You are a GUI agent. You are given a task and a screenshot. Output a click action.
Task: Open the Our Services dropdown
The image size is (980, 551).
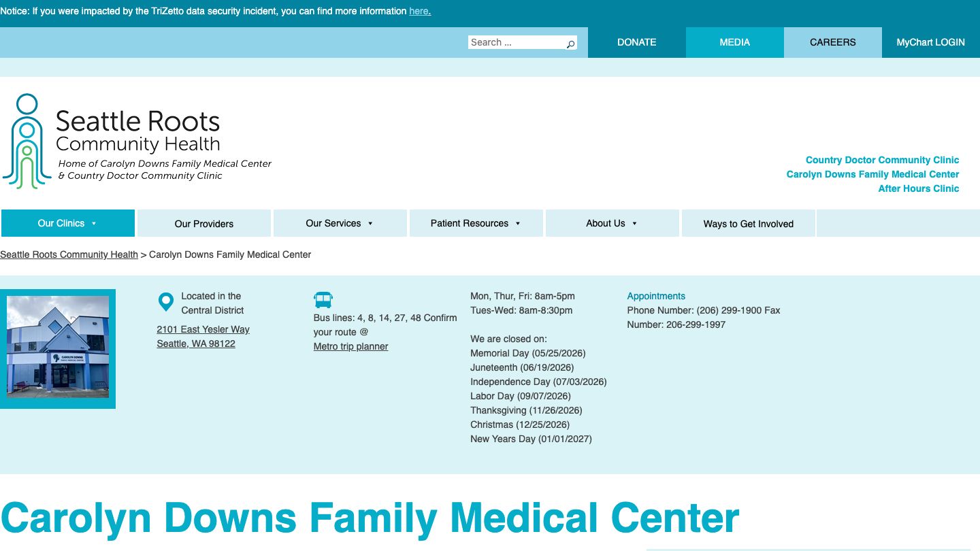340,222
